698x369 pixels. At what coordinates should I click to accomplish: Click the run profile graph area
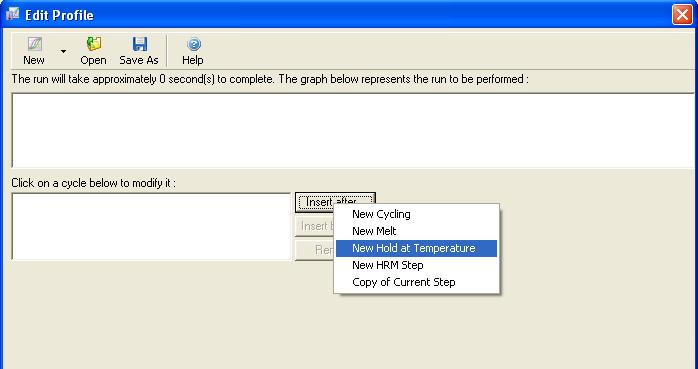coord(354,130)
